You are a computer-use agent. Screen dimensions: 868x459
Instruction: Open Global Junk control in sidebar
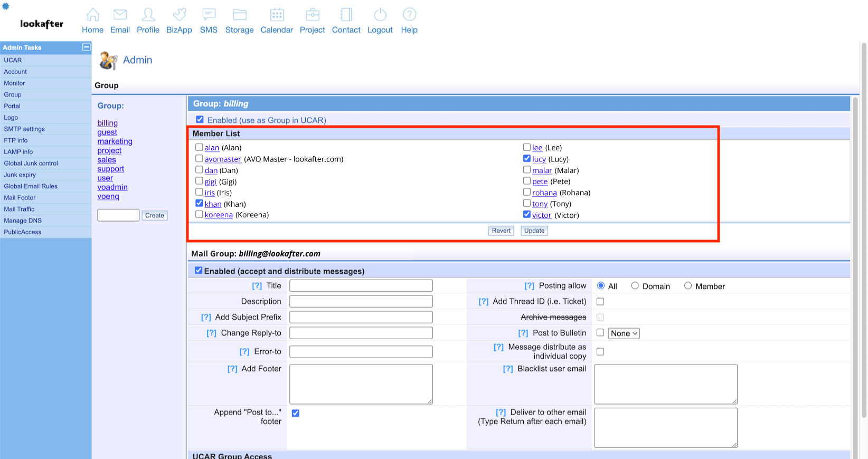pyautogui.click(x=31, y=164)
